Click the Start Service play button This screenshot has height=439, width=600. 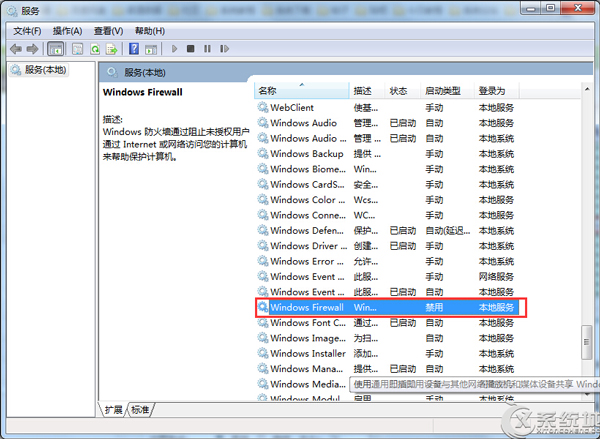tap(174, 49)
